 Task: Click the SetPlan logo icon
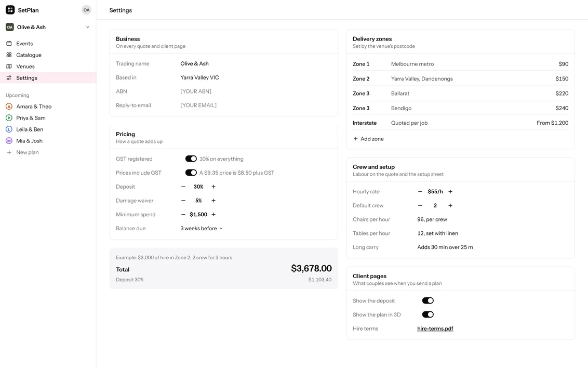pos(10,10)
